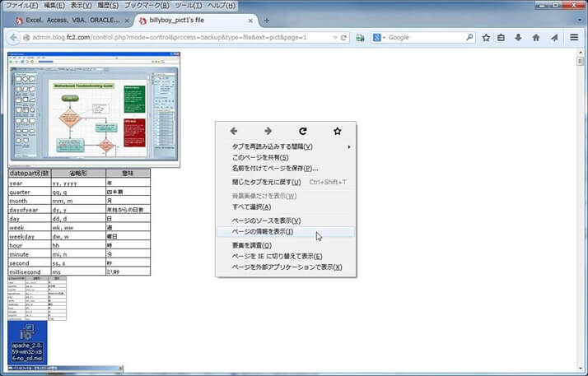Choose 要素を調査(Q) entry
The image size is (588, 376).
click(286, 246)
